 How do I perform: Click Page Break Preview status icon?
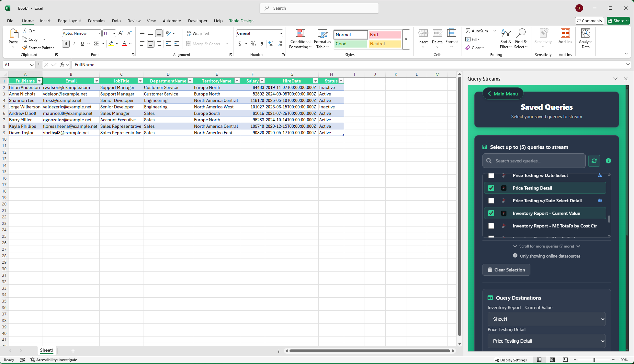[565, 360]
